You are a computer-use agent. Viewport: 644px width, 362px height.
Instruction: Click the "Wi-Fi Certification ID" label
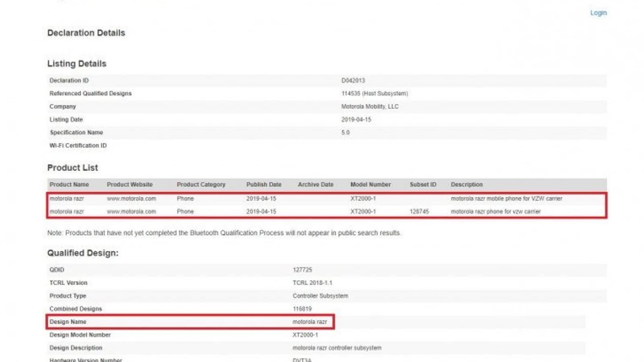(78, 146)
